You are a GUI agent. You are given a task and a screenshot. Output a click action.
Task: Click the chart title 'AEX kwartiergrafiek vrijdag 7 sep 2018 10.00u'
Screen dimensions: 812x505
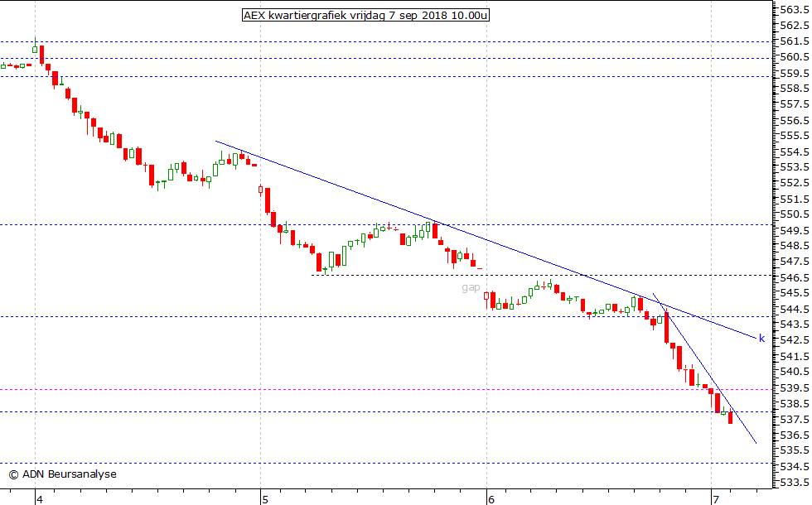tap(365, 15)
